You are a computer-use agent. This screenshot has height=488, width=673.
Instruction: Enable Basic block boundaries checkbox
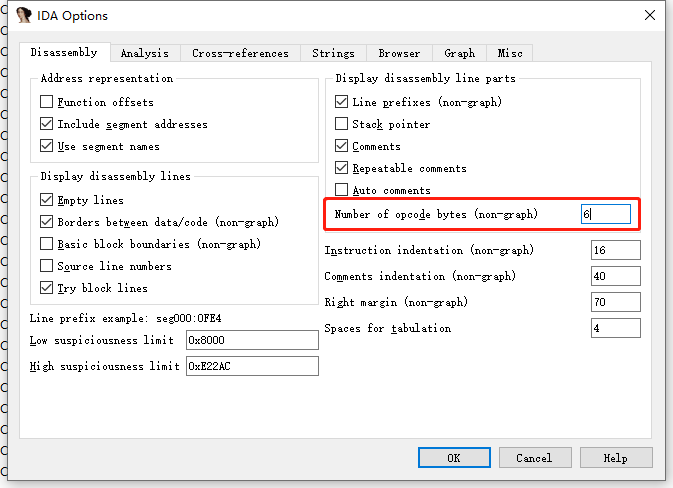(x=46, y=243)
